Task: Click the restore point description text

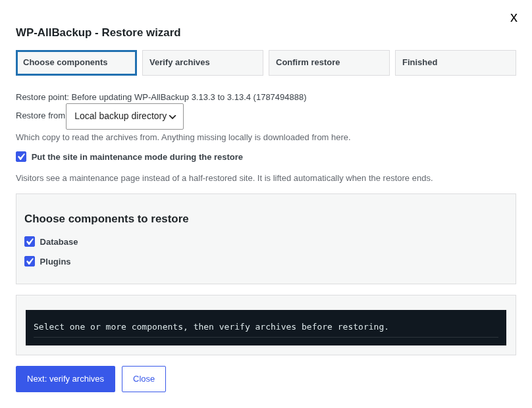Action: (161, 97)
